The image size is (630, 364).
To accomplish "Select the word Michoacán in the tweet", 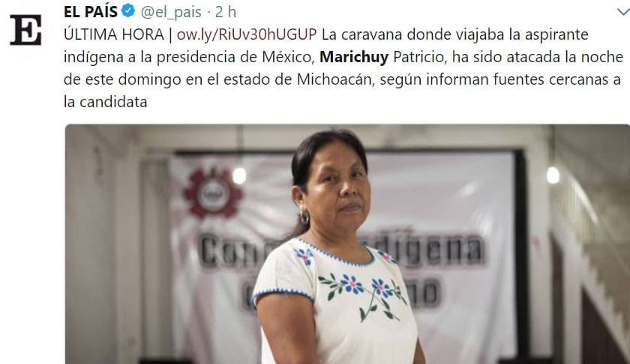I will pos(335,79).
